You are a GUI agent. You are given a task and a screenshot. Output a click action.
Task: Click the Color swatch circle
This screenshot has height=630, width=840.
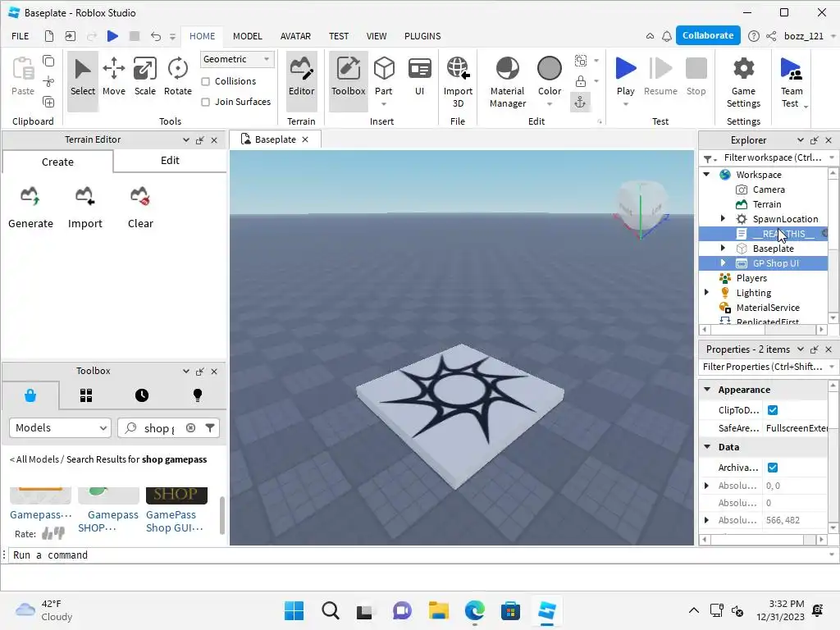549,69
